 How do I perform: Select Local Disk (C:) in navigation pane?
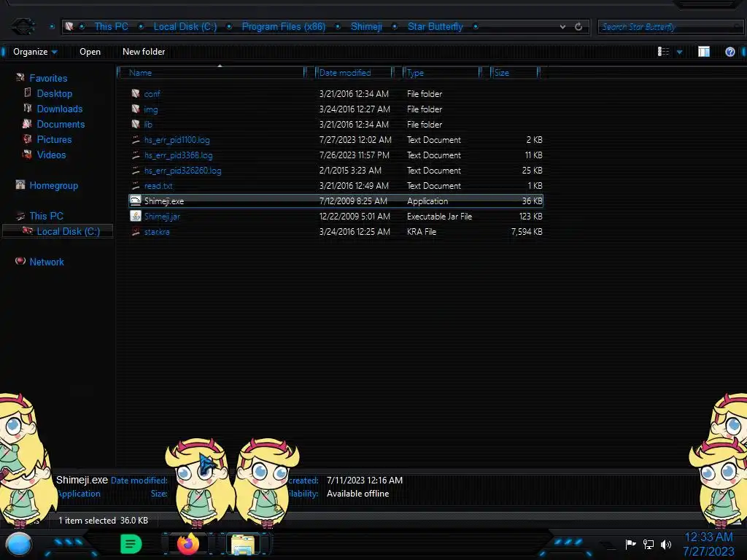68,231
